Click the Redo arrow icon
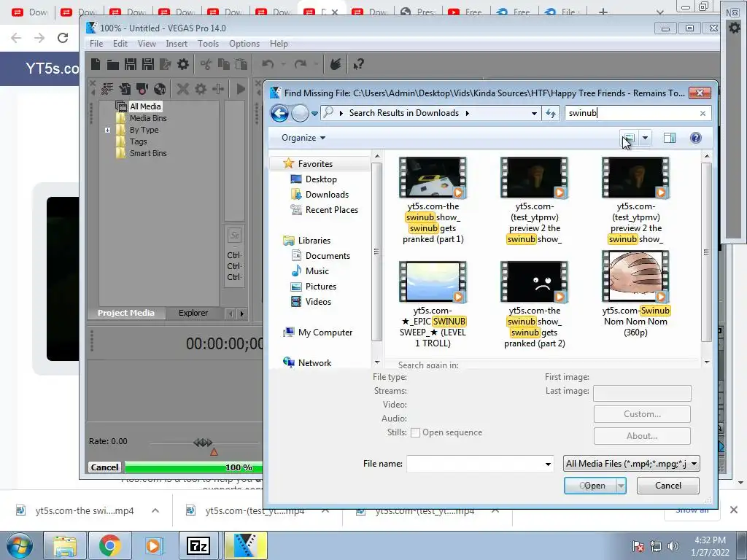Image resolution: width=747 pixels, height=560 pixels. pyautogui.click(x=300, y=64)
